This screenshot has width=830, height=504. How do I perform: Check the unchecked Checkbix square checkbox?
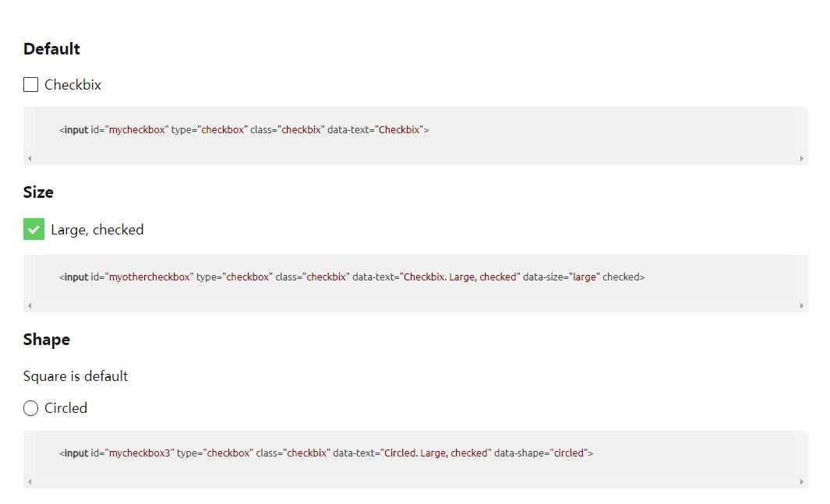point(31,85)
